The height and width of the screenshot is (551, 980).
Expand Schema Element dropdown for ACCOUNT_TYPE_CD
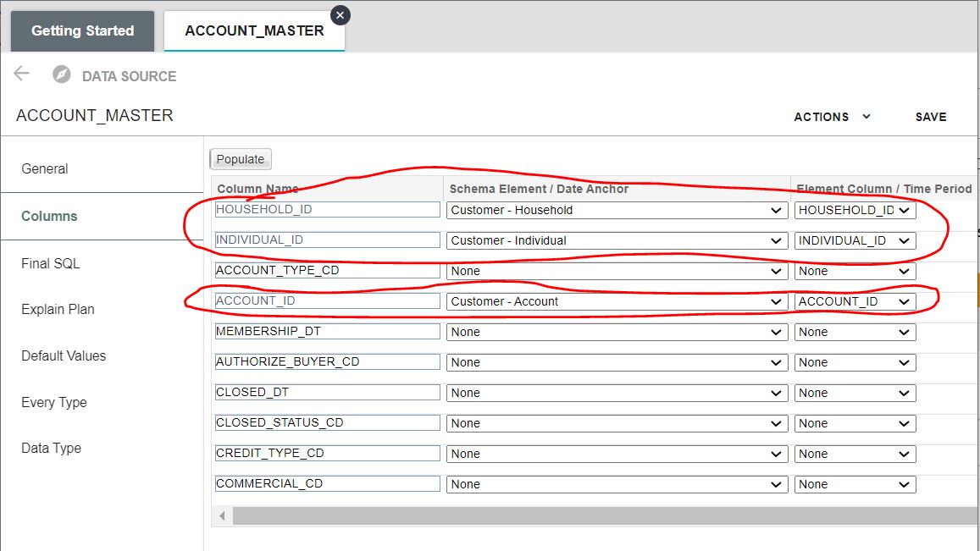(x=616, y=271)
